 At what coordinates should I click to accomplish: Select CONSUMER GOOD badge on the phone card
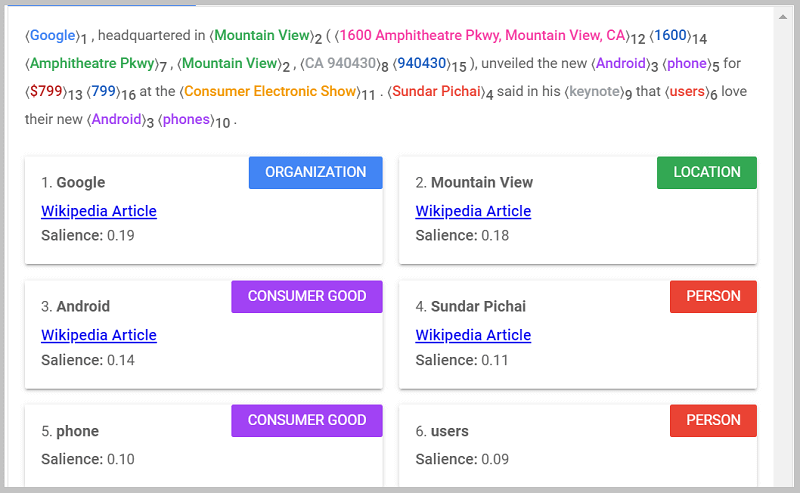point(307,420)
